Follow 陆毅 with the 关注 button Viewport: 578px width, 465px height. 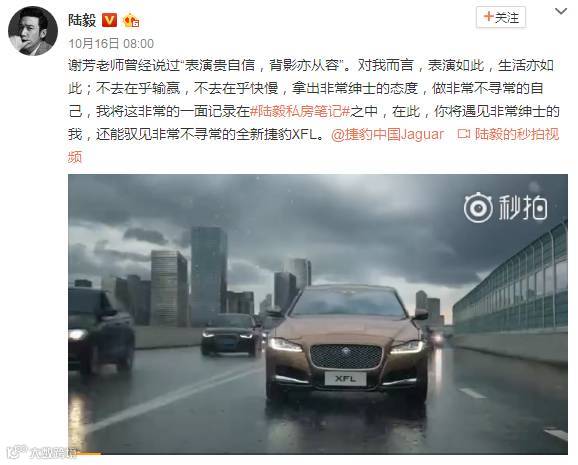click(501, 17)
